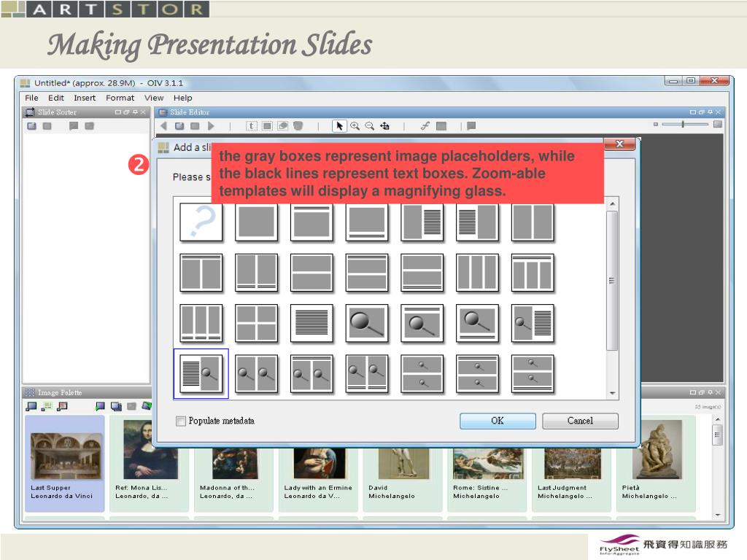Choose the two stacked images template without title
Image resolution: width=747 pixels, height=560 pixels.
click(x=311, y=273)
